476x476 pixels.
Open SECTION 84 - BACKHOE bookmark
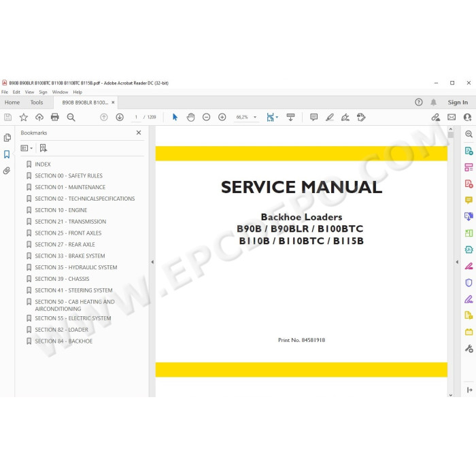(63, 341)
